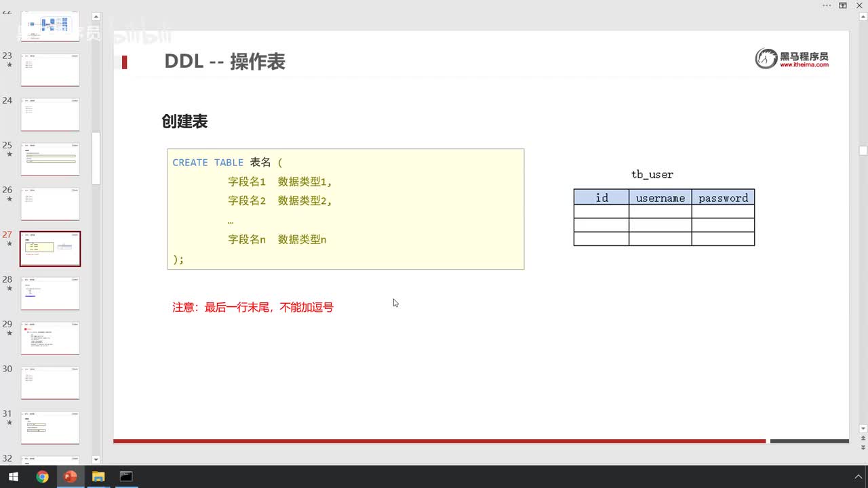Click slide title 'DDL -- 操作表'
This screenshot has width=868, height=488.
(x=224, y=62)
